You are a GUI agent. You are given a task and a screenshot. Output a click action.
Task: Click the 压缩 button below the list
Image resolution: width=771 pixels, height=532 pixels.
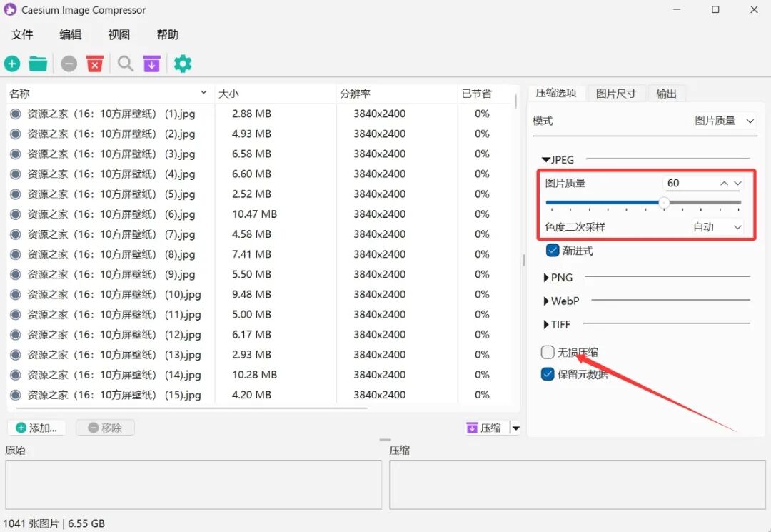485,428
